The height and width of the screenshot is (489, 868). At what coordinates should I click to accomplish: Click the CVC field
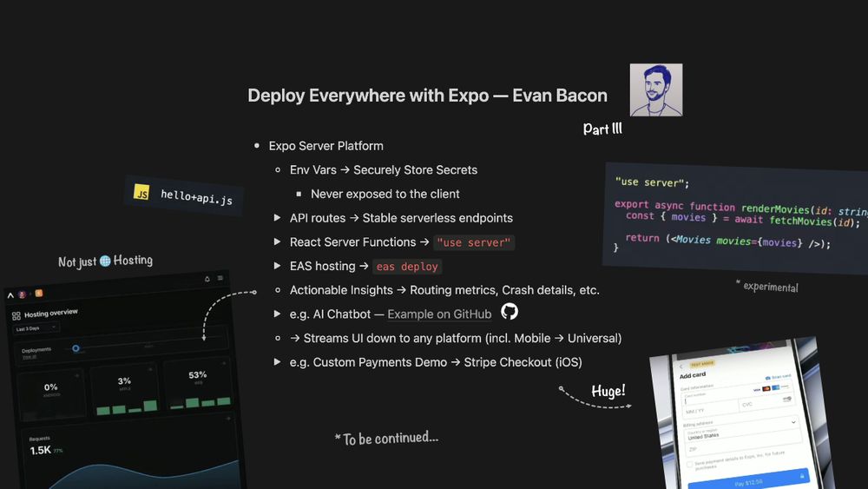coord(768,403)
